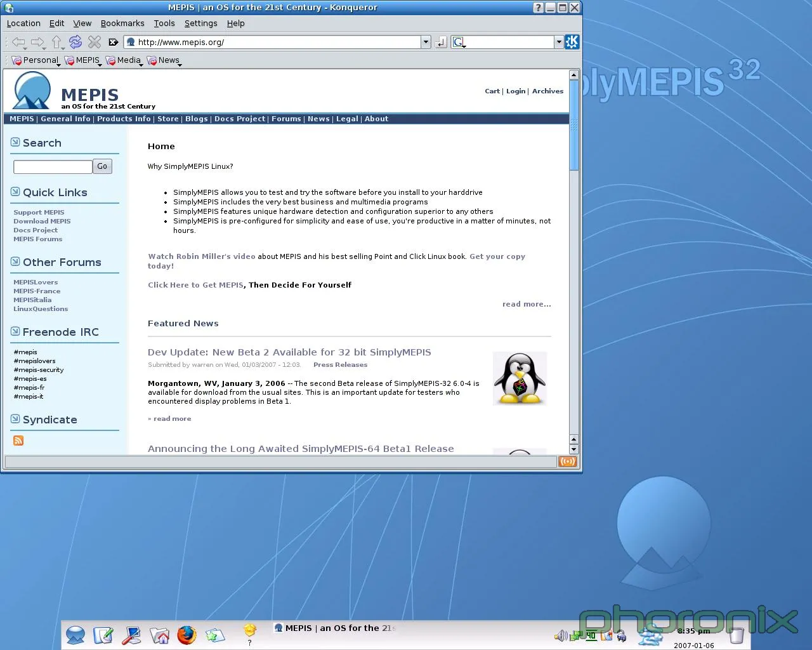The height and width of the screenshot is (650, 812).
Task: Click the page's vertical scrollbar thumb
Action: (x=573, y=125)
